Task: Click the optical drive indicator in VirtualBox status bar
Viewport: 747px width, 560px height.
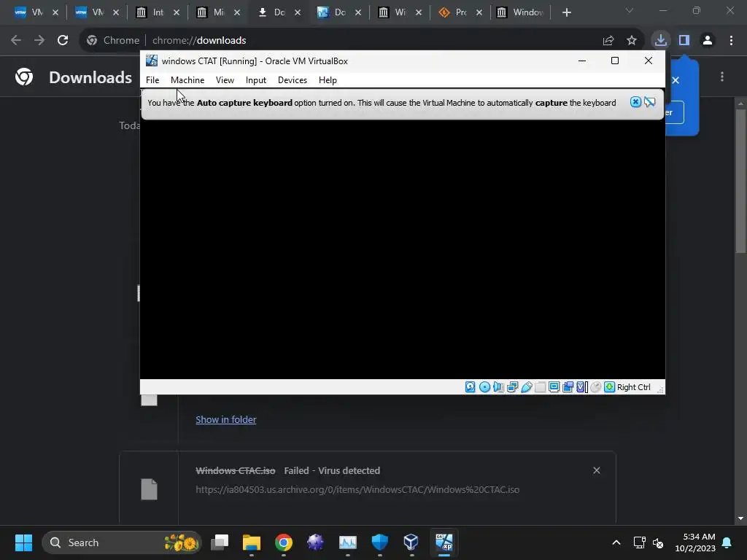Action: tap(484, 387)
